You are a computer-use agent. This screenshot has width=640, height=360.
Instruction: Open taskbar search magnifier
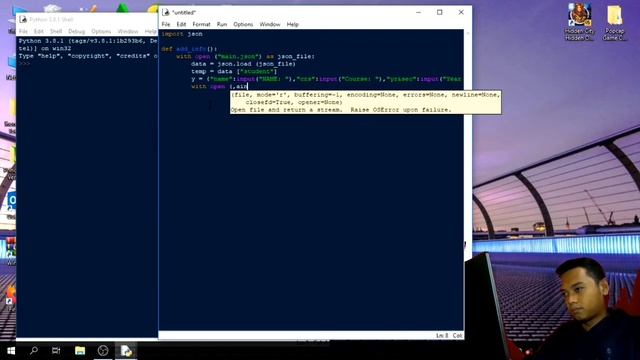[34, 351]
